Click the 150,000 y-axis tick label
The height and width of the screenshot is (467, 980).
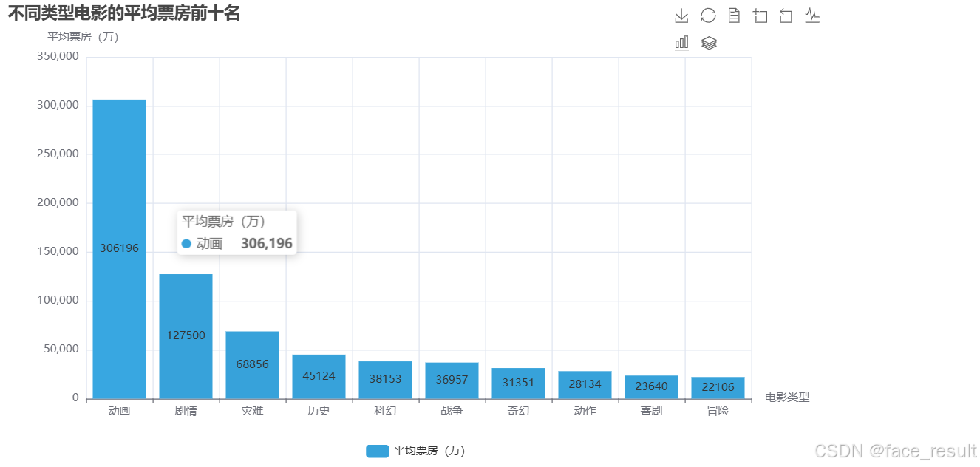[x=58, y=251]
